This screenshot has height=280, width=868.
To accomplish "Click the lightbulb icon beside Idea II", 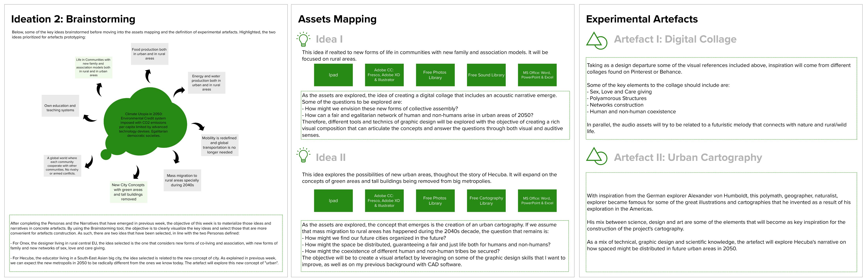I will pos(303,155).
